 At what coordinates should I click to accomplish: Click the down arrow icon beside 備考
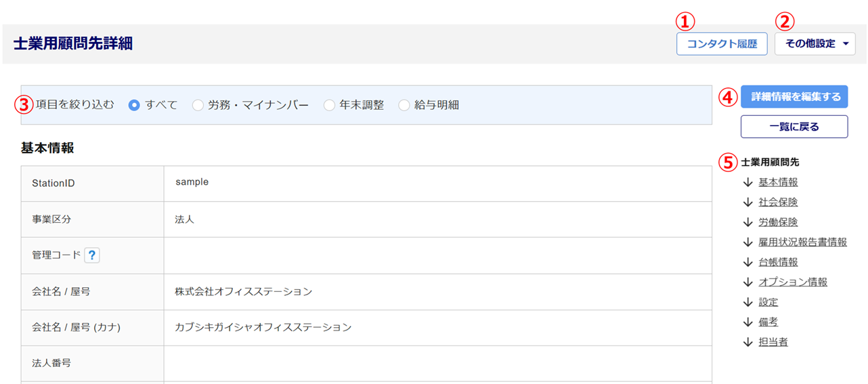click(747, 322)
